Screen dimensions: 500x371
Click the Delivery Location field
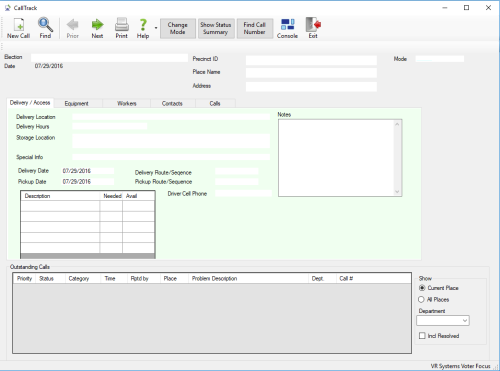[171, 117]
